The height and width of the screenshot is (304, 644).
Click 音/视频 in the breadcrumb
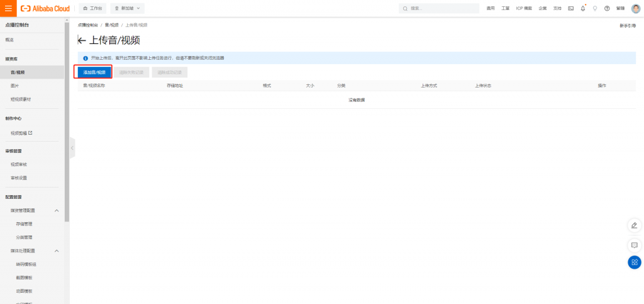point(112,25)
